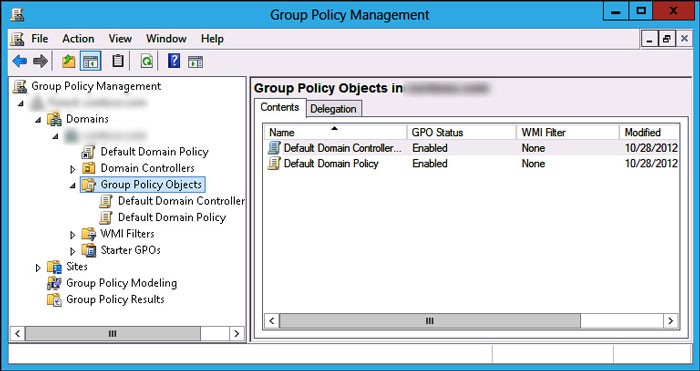The image size is (700, 371).
Task: Select Group Policy Results label in tree
Action: pos(115,300)
